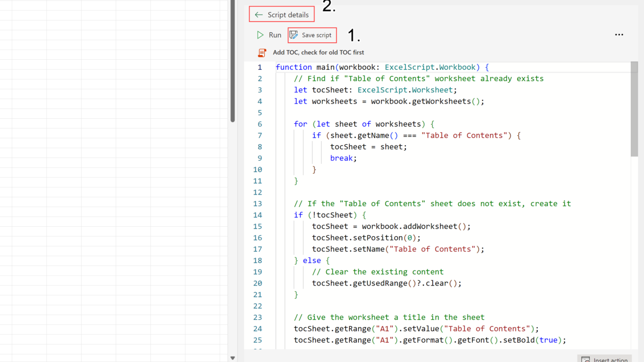Place cursor on the 'tocSheet.setPosition(0)' line
This screenshot has height=362, width=644.
click(x=366, y=238)
